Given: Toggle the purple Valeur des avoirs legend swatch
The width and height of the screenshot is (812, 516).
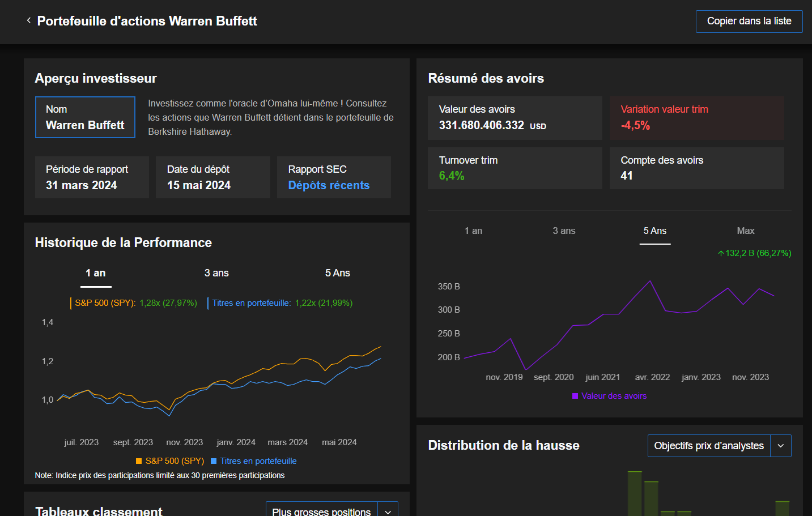Looking at the screenshot, I should [x=575, y=396].
